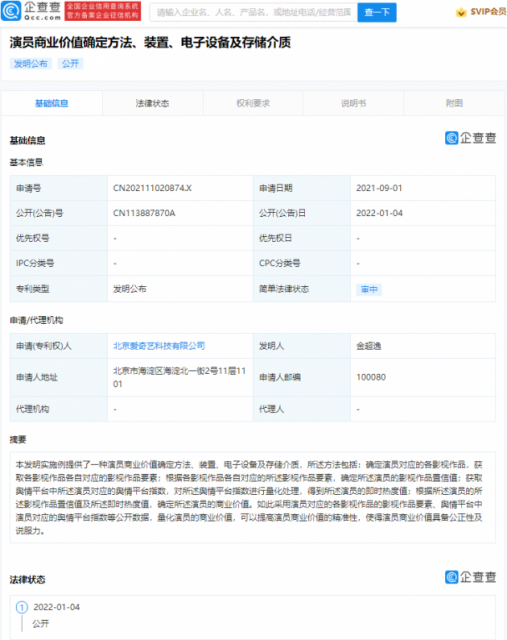Focus the company search input field
This screenshot has height=640, width=507.
254,12
